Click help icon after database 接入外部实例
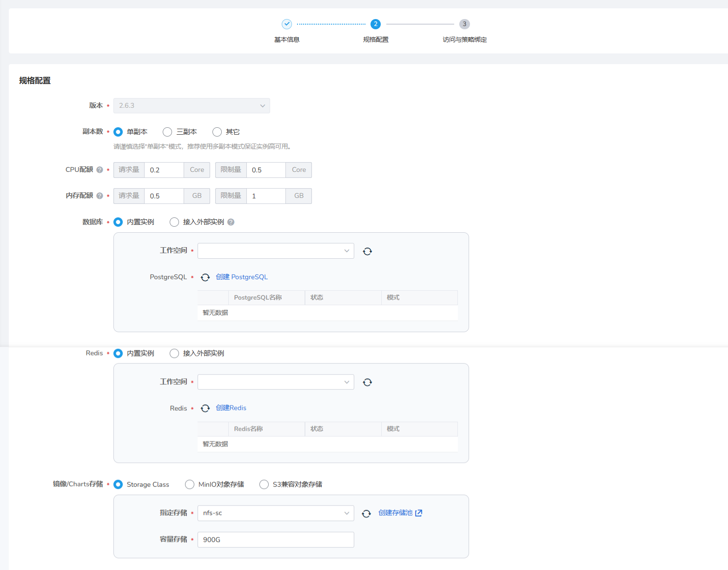This screenshot has height=570, width=728. [231, 222]
